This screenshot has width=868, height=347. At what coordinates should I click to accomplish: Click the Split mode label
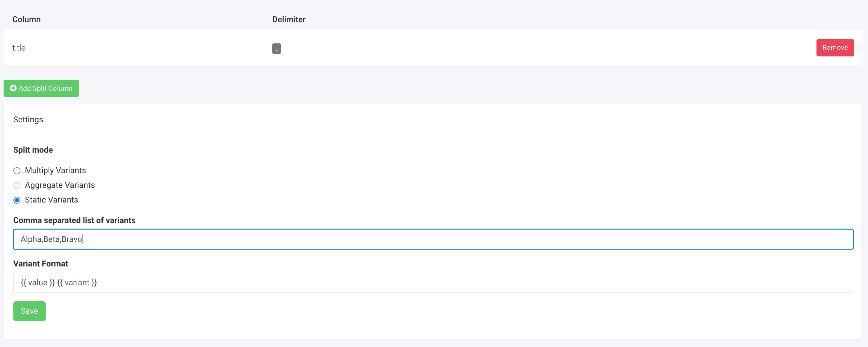33,150
